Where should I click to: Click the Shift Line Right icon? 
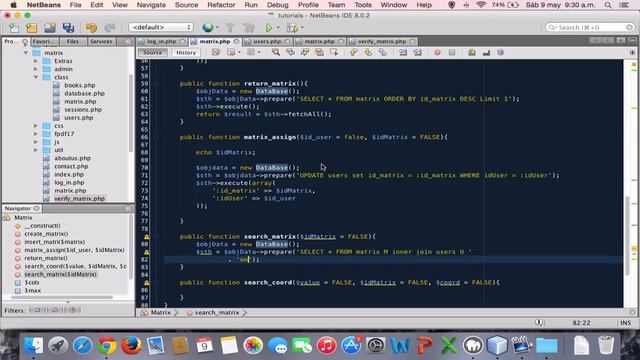[418, 52]
